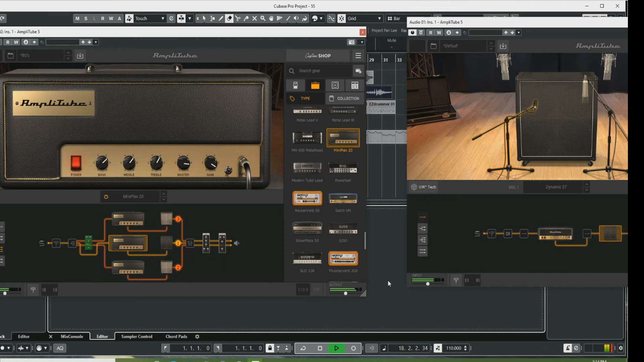Image resolution: width=644 pixels, height=362 pixels.
Task: Click the save preset icon beside 80's preset
Action: [80, 55]
